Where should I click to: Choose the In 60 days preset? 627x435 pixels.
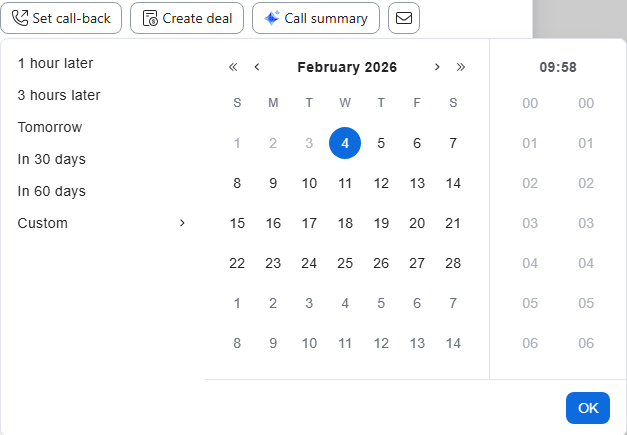click(52, 191)
